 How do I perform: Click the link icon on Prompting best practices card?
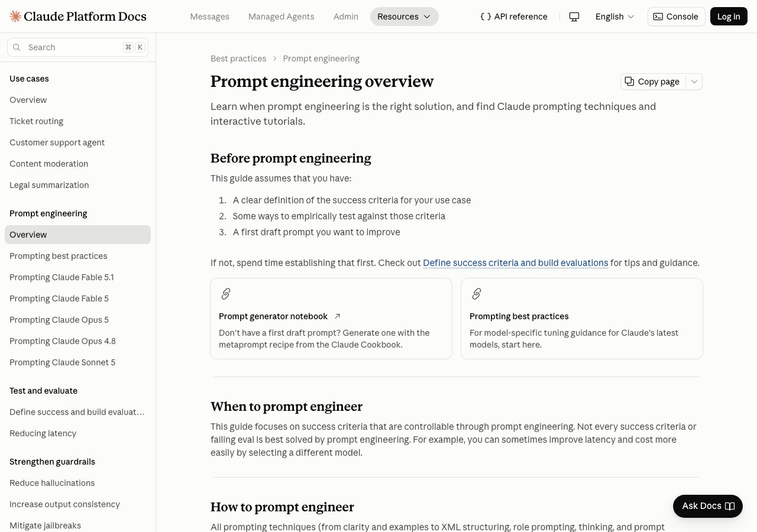(x=477, y=294)
